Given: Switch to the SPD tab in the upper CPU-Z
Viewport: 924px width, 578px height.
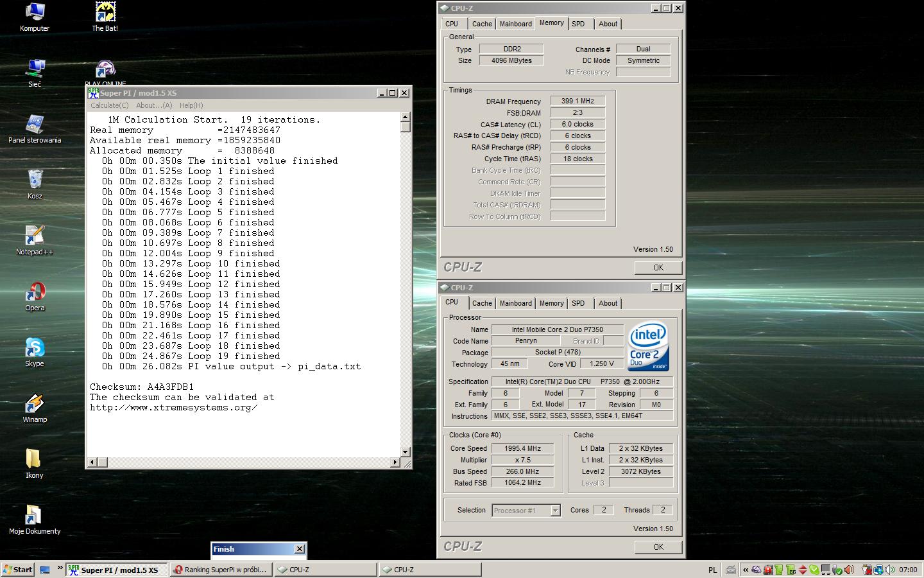Looking at the screenshot, I should pyautogui.click(x=578, y=24).
